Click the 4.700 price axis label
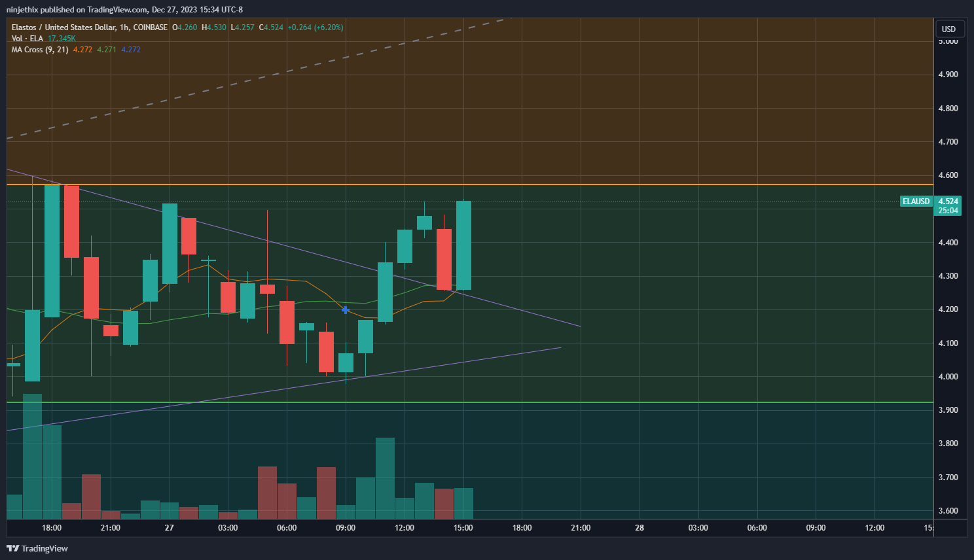 [948, 142]
